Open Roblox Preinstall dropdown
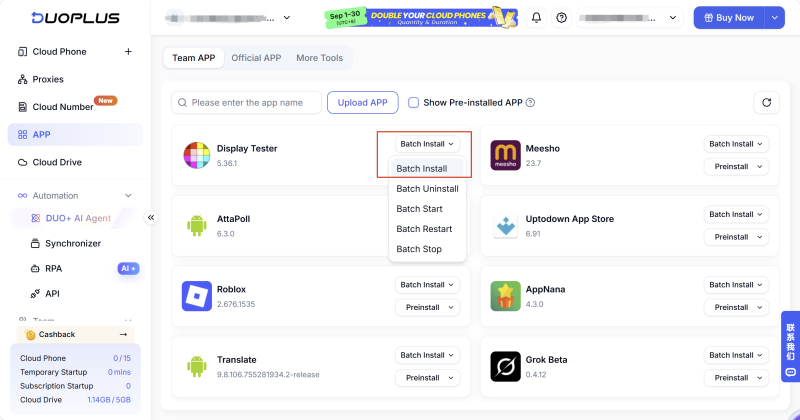The image size is (800, 420). [427, 307]
